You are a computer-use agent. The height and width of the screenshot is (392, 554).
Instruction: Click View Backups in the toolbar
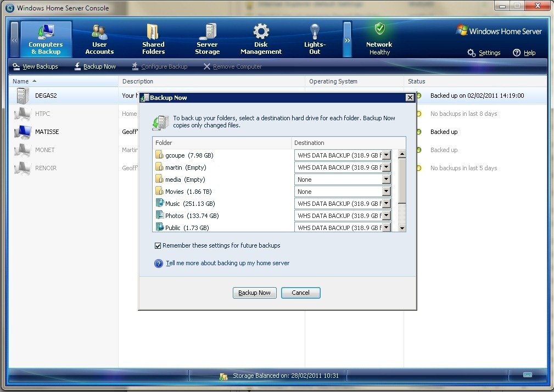[x=35, y=66]
